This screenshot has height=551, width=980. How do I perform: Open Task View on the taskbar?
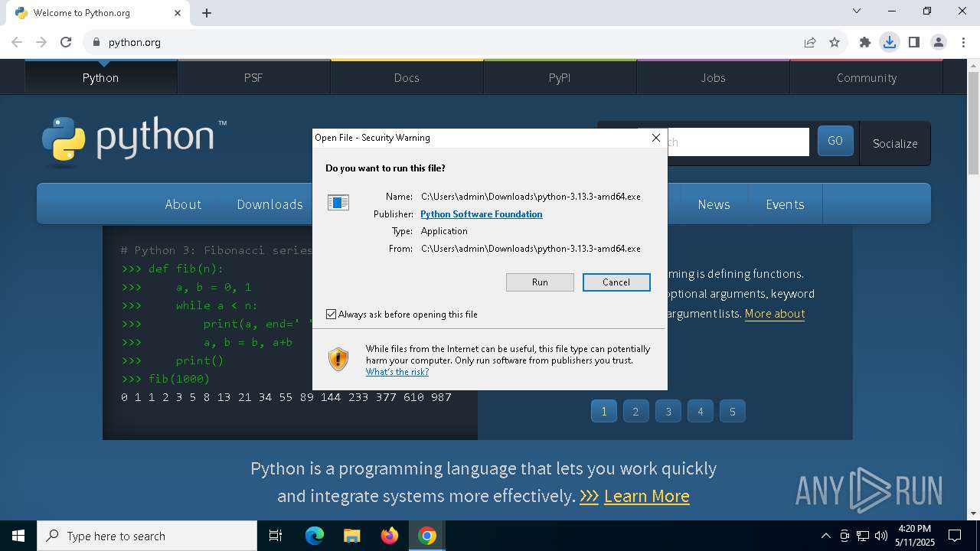276,536
